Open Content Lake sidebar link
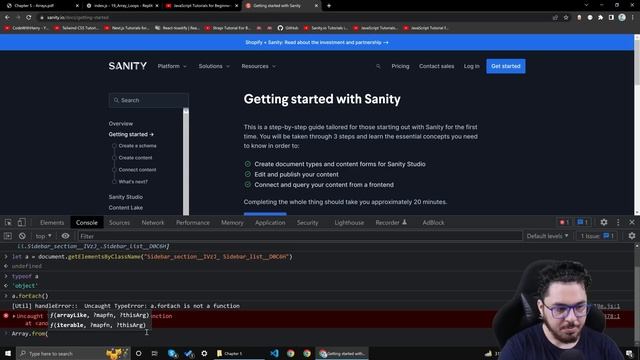This screenshot has width=640, height=360. coord(126,208)
